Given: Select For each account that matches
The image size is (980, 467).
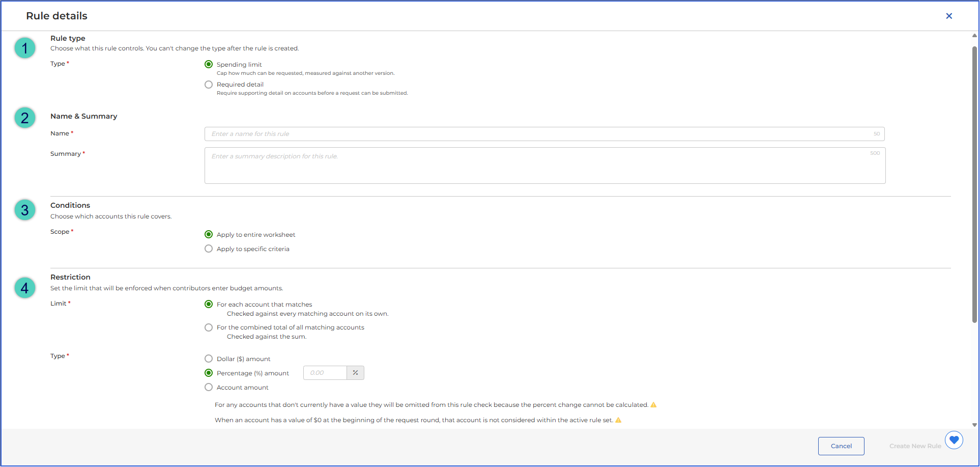Looking at the screenshot, I should pyautogui.click(x=209, y=304).
